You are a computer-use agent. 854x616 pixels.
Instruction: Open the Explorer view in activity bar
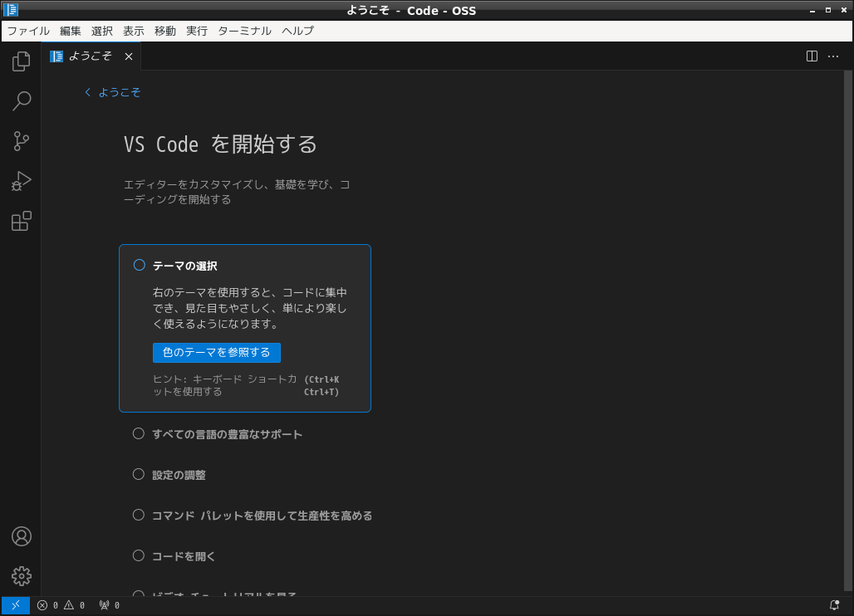(x=22, y=61)
